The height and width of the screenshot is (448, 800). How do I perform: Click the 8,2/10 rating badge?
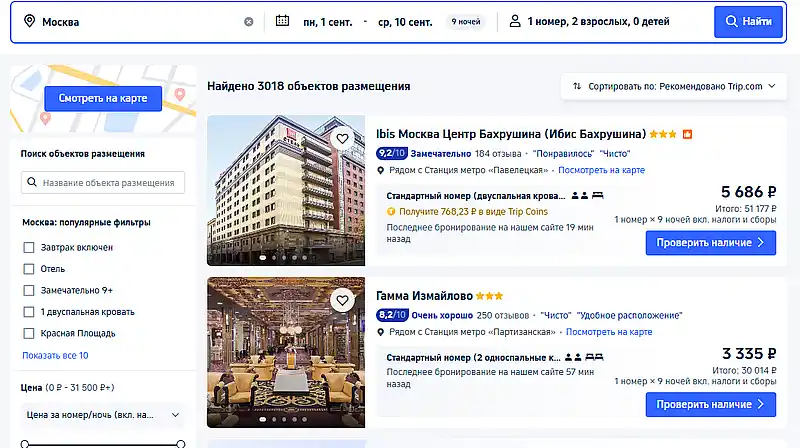point(391,315)
